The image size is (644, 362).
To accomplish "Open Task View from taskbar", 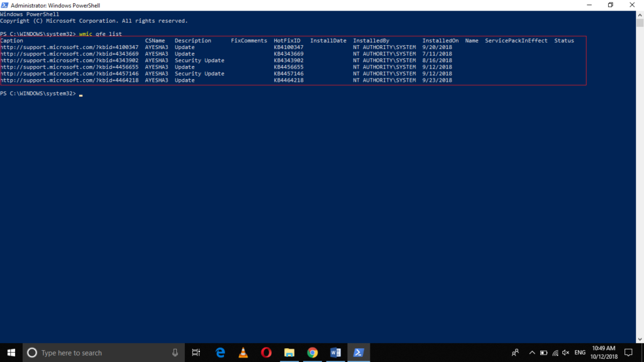I will [196, 353].
